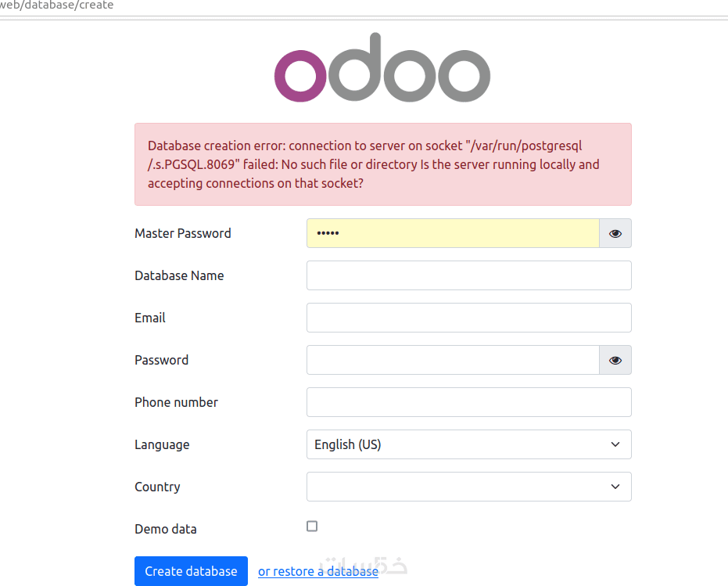Open the Language dropdown
The width and height of the screenshot is (728, 586).
pyautogui.click(x=468, y=444)
